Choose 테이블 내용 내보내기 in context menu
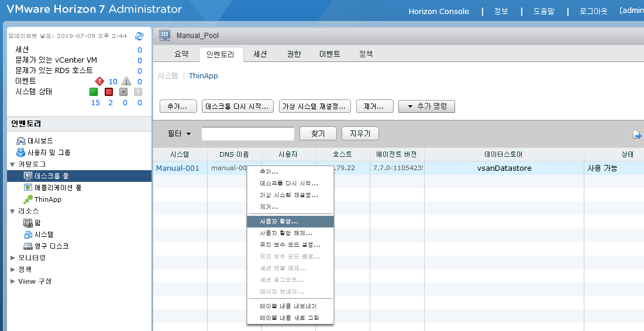 [290, 306]
